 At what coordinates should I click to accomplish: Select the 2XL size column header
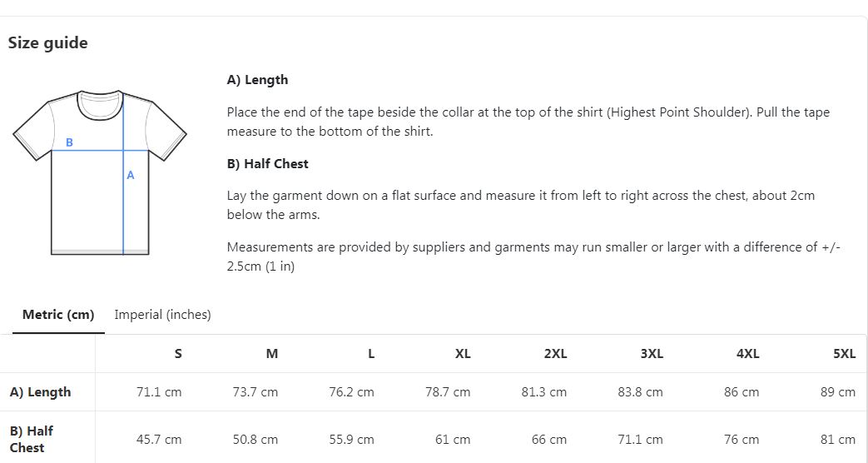pyautogui.click(x=556, y=353)
